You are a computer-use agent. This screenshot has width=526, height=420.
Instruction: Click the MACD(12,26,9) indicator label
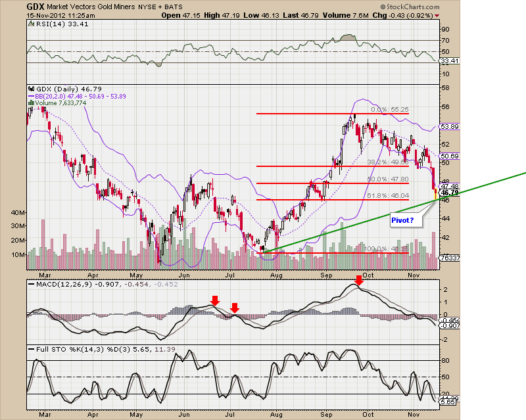pyautogui.click(x=64, y=284)
